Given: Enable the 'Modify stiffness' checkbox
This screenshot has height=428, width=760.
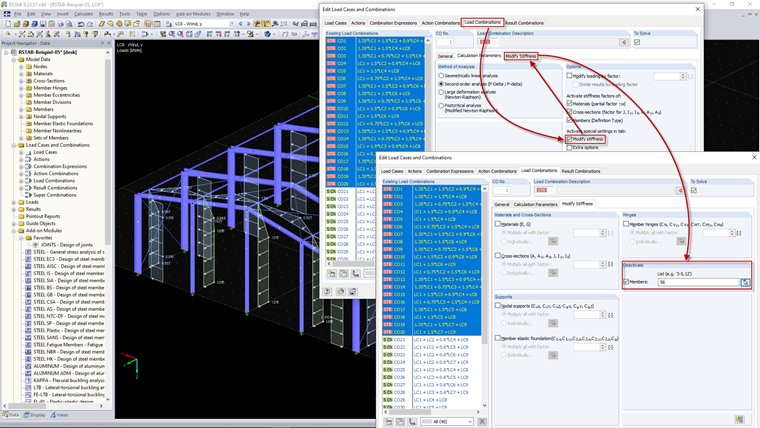Looking at the screenshot, I should point(570,139).
